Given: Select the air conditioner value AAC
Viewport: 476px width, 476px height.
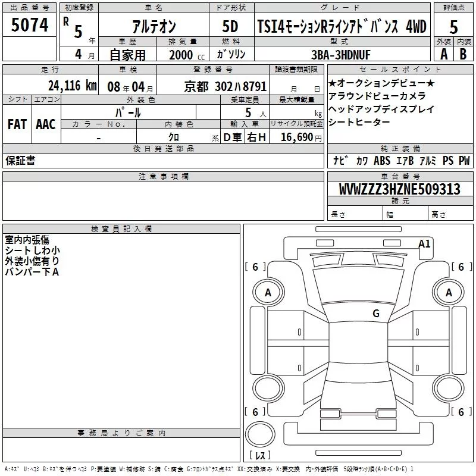Looking at the screenshot, I should 46,124.
